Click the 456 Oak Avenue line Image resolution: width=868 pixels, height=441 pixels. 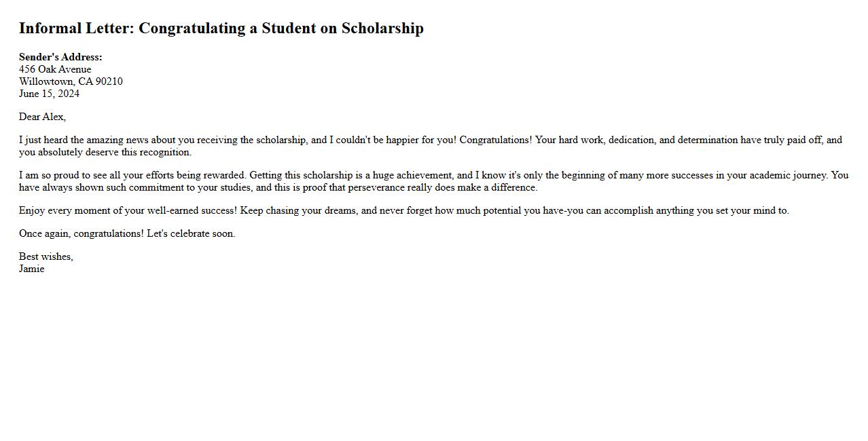click(55, 69)
